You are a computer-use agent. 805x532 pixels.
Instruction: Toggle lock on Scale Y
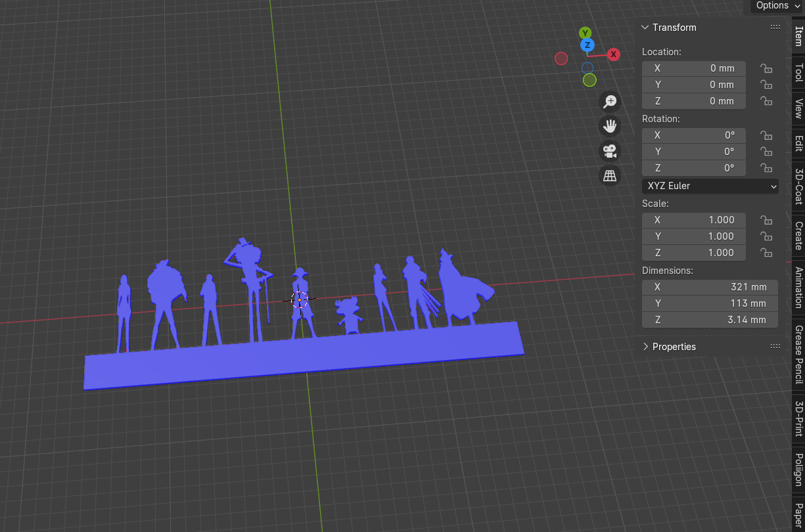pyautogui.click(x=766, y=236)
